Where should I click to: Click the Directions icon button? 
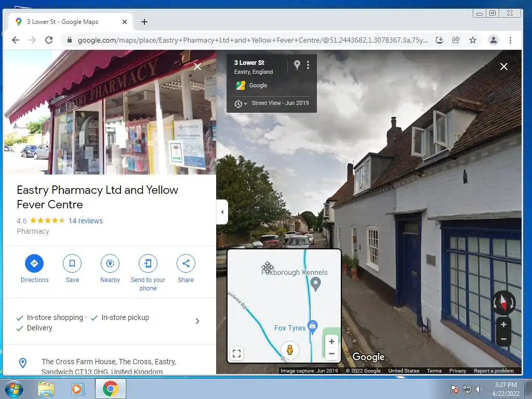tap(34, 263)
